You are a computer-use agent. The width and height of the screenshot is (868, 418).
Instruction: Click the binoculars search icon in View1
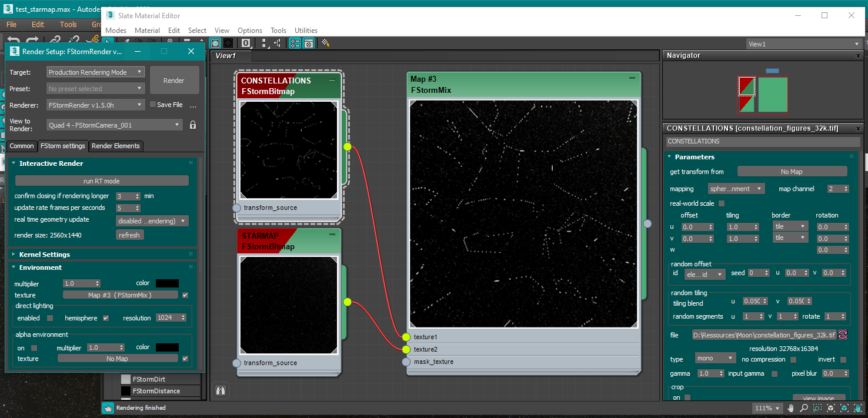tap(221, 390)
